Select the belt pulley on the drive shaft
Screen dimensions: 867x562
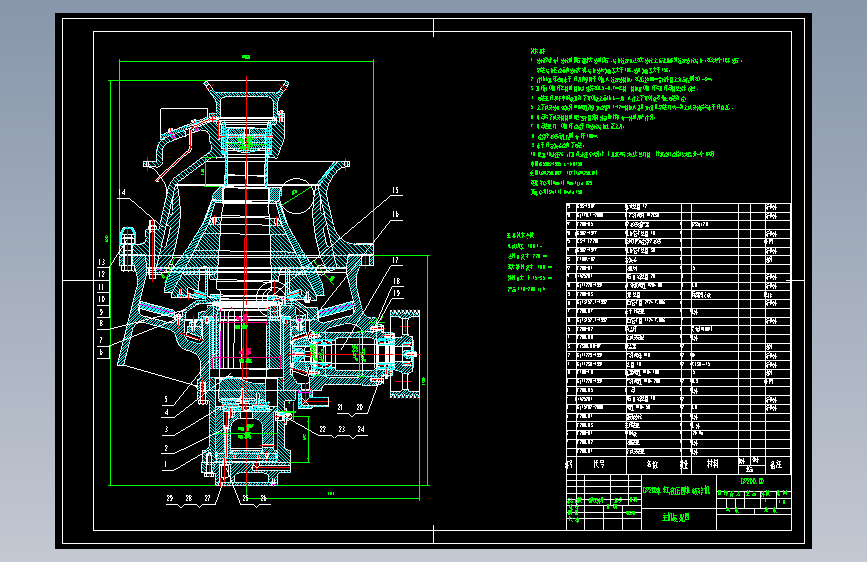(x=405, y=354)
